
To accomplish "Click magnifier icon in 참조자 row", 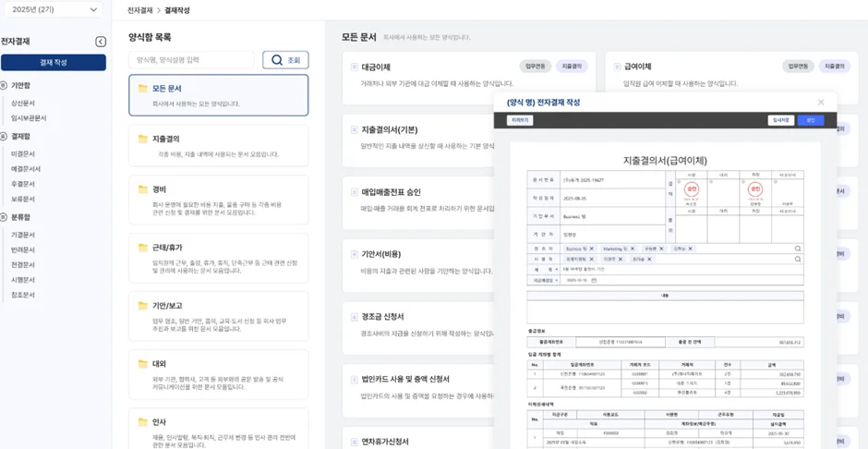I will [x=798, y=249].
